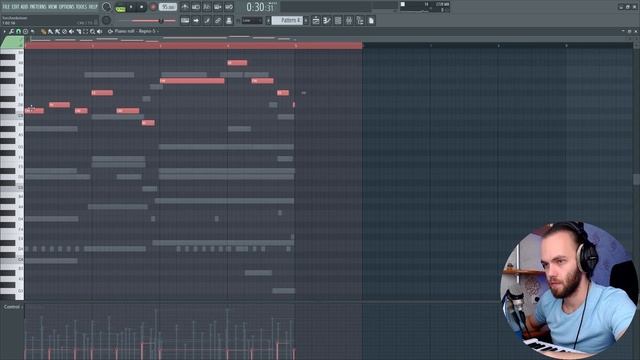Open the Channel rack icon
This screenshot has height=360, width=640.
tap(338, 20)
